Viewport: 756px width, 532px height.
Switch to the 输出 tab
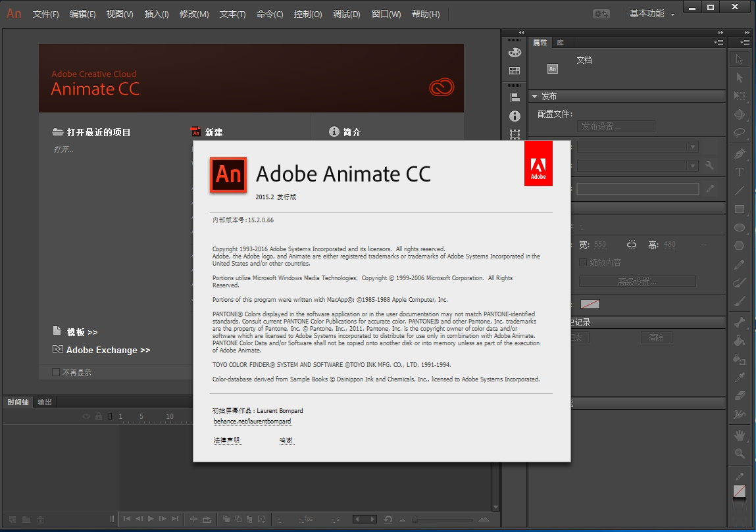44,402
